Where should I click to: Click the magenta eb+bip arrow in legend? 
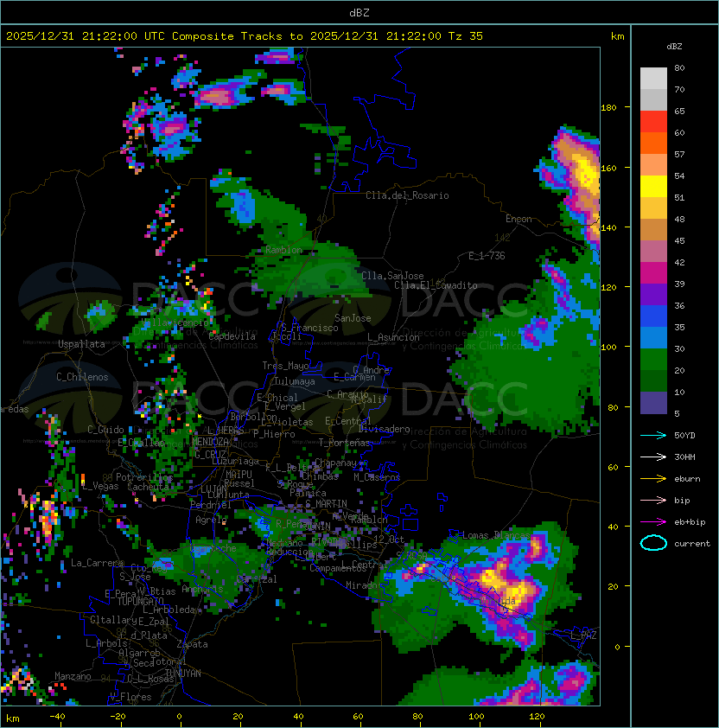653,522
